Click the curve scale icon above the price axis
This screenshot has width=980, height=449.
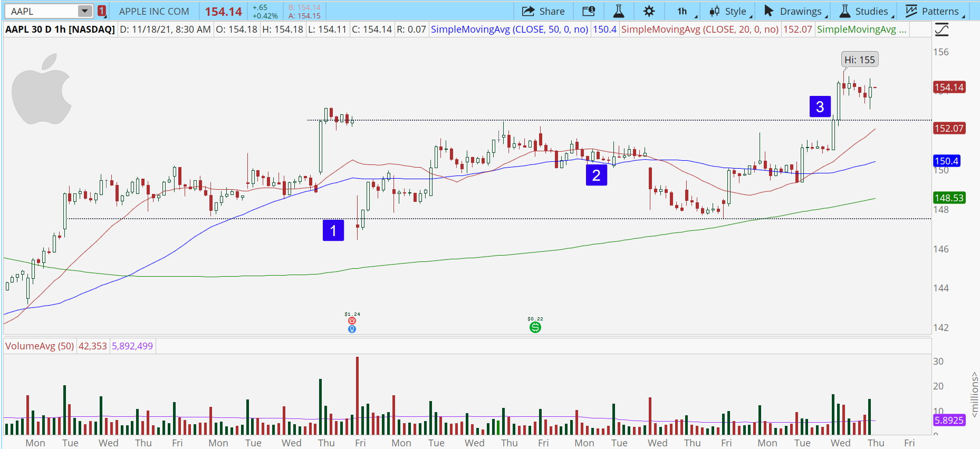941,30
